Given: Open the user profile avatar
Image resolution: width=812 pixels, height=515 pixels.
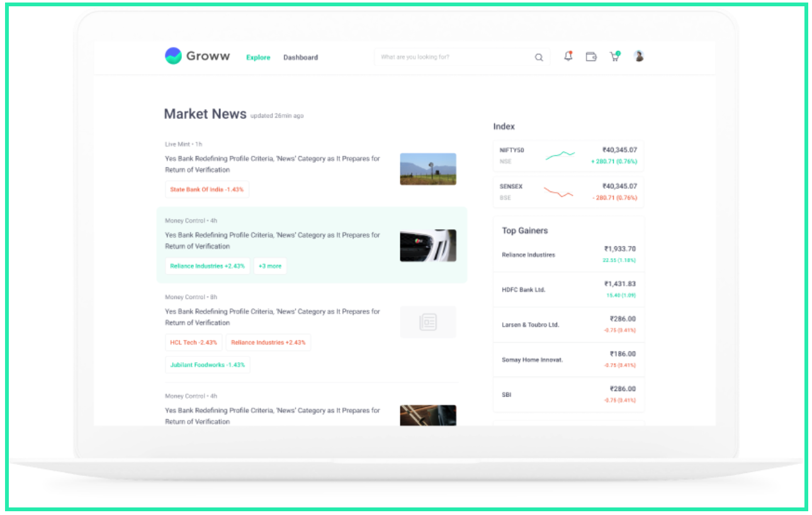Looking at the screenshot, I should coord(638,57).
